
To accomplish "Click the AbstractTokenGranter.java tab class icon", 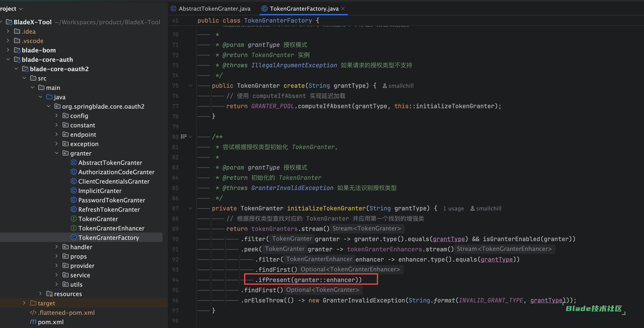I will [x=173, y=9].
